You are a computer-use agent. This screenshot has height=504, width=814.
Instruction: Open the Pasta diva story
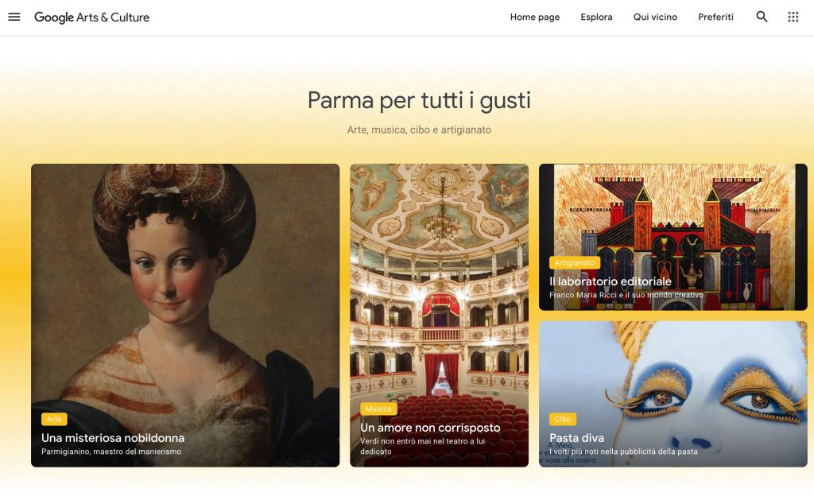pos(577,438)
